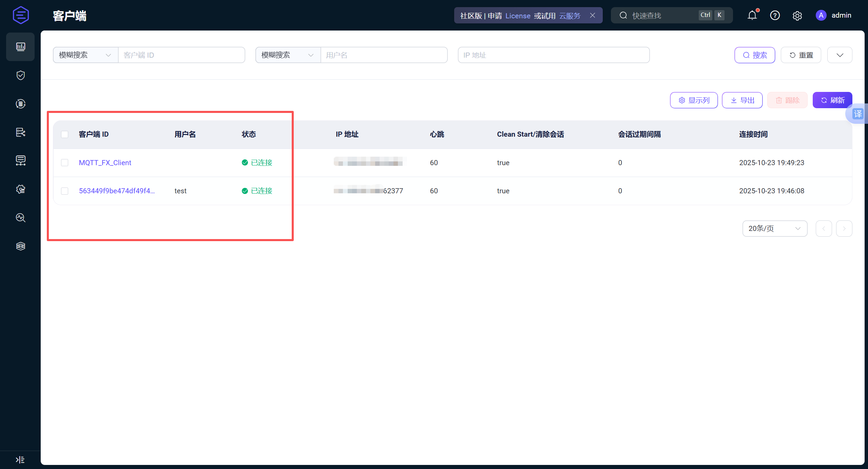
Task: Tick the checkbox for 563449f9be474df49f4 row
Action: [64, 191]
